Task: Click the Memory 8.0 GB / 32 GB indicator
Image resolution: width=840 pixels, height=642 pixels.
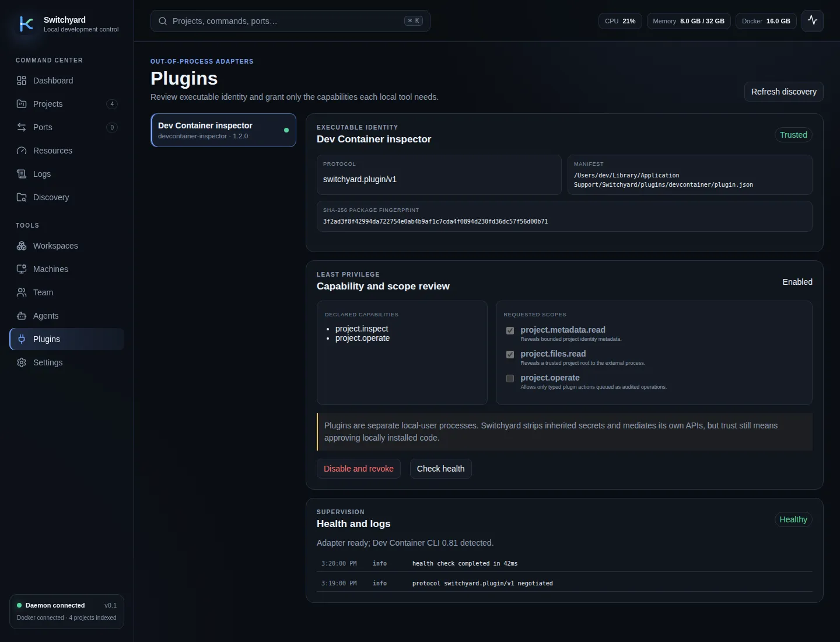Action: [x=688, y=21]
